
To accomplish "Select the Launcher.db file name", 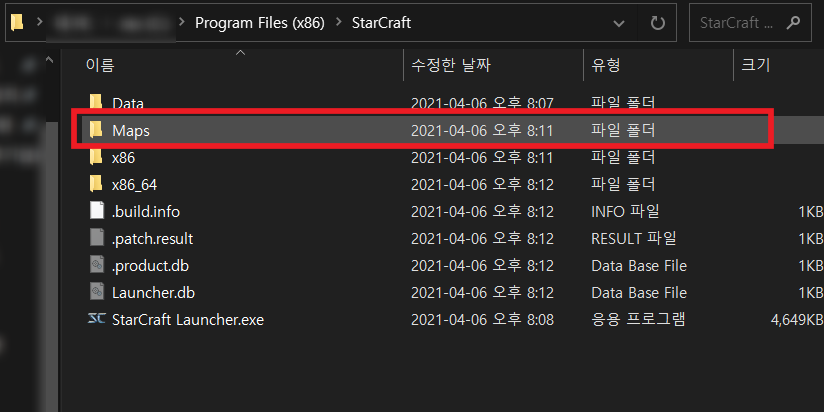I will pyautogui.click(x=153, y=293).
